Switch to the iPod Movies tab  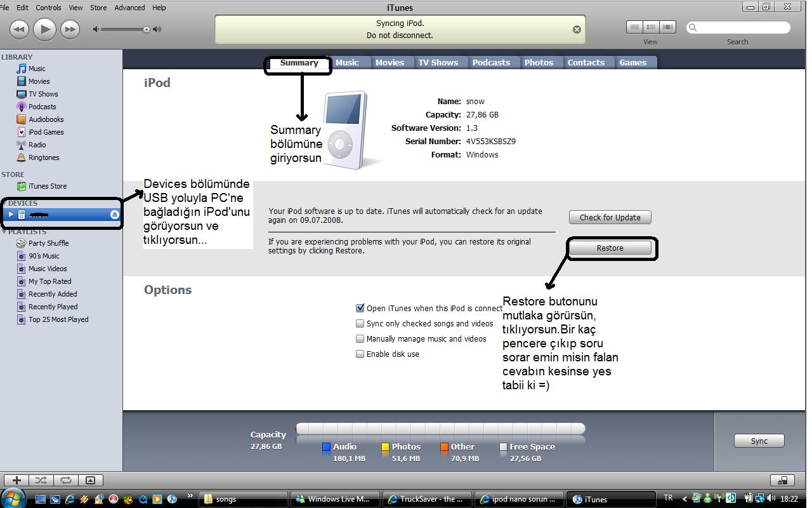click(390, 63)
